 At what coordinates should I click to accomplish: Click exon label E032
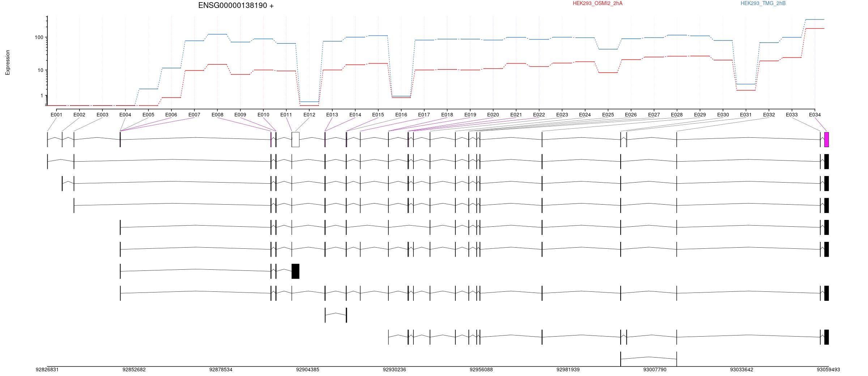tap(769, 115)
